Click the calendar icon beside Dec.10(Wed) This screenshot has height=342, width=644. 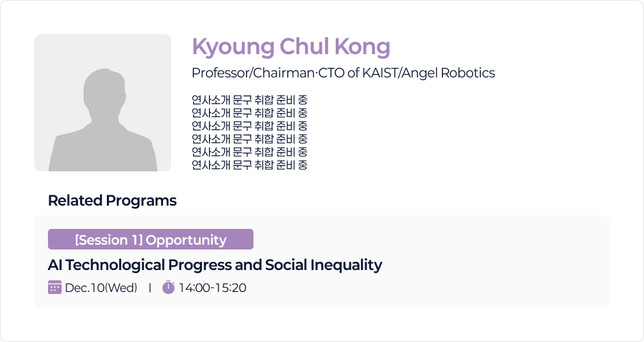(x=55, y=287)
